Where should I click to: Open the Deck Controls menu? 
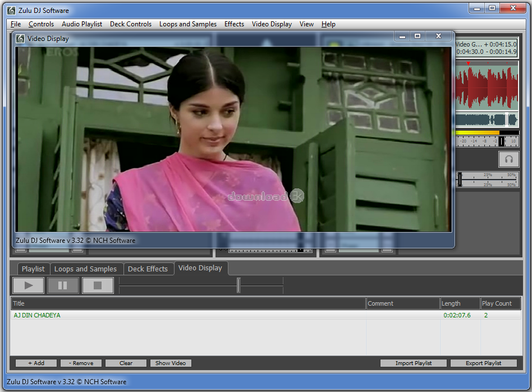pos(131,24)
